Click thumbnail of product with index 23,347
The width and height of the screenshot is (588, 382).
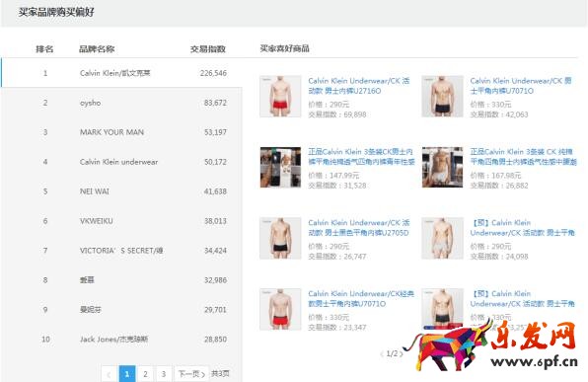(280, 309)
